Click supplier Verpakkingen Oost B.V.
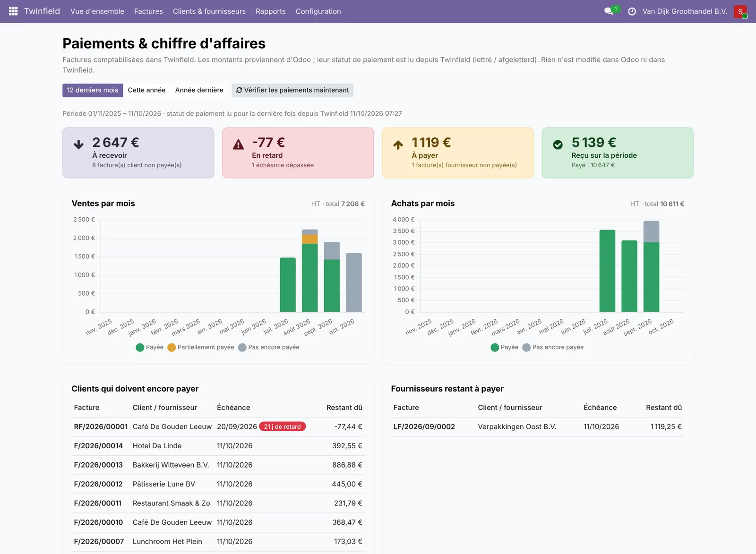756x554 pixels. 517,426
